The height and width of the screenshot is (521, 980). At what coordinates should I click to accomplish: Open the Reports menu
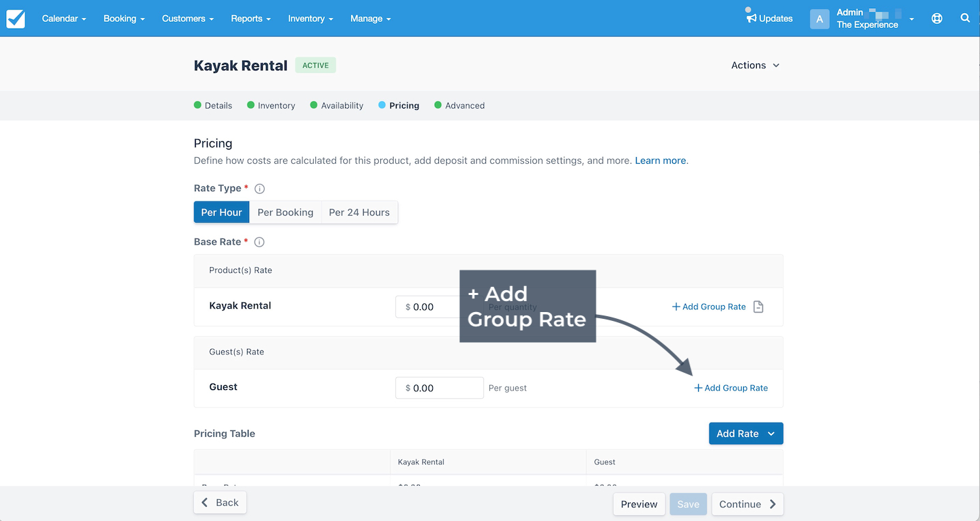pyautogui.click(x=251, y=18)
